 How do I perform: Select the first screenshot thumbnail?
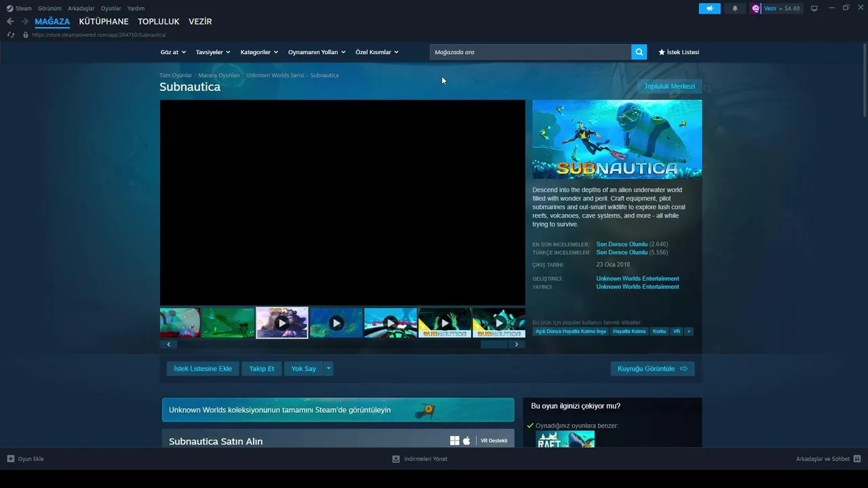coord(180,323)
